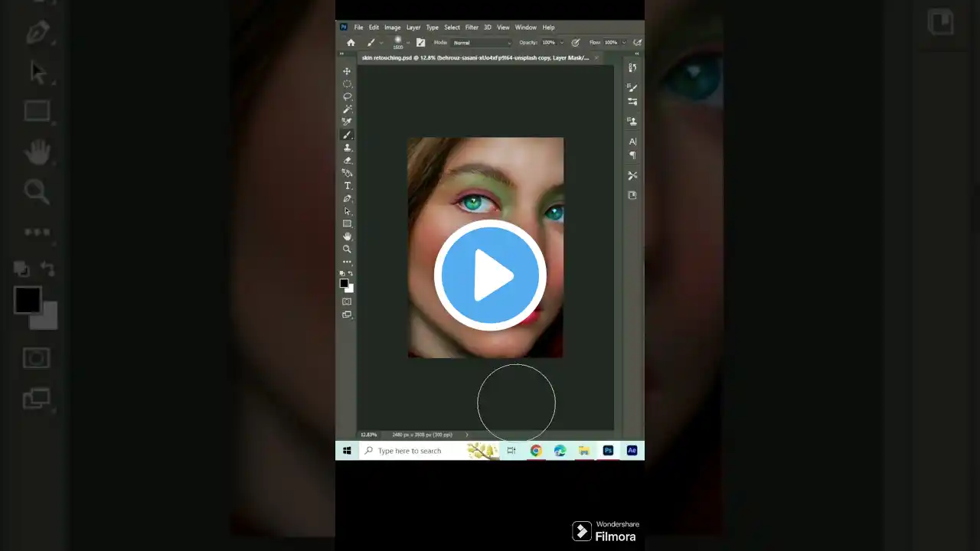Image resolution: width=980 pixels, height=551 pixels.
Task: Enable pressure for opacity control
Action: 575,42
